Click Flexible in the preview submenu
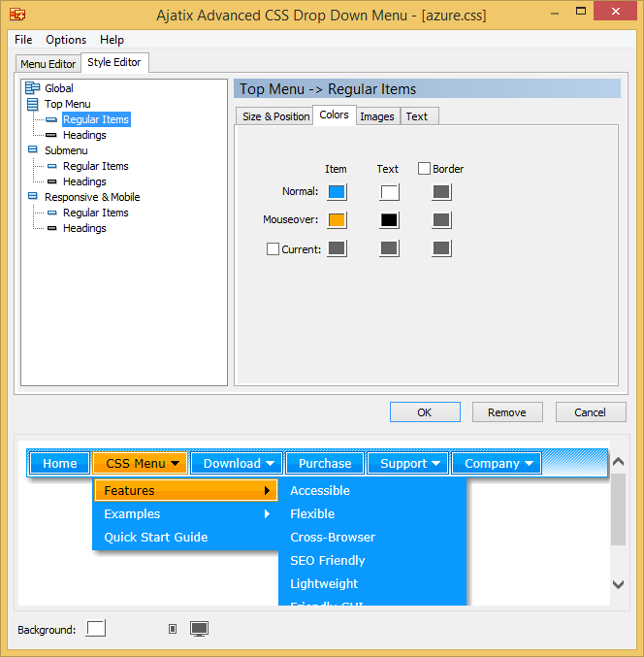The height and width of the screenshot is (657, 644). coord(312,513)
